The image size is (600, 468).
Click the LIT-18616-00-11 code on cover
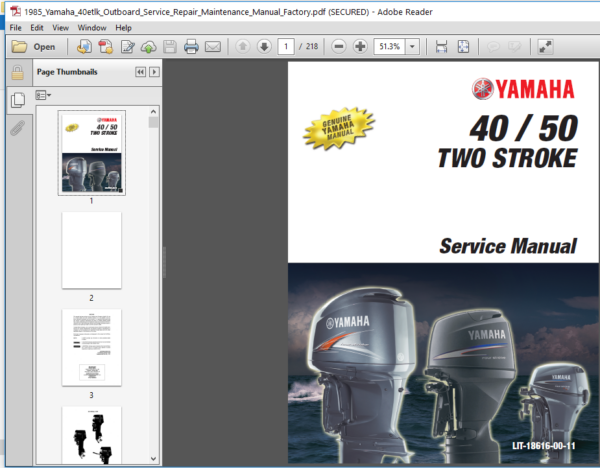point(543,446)
